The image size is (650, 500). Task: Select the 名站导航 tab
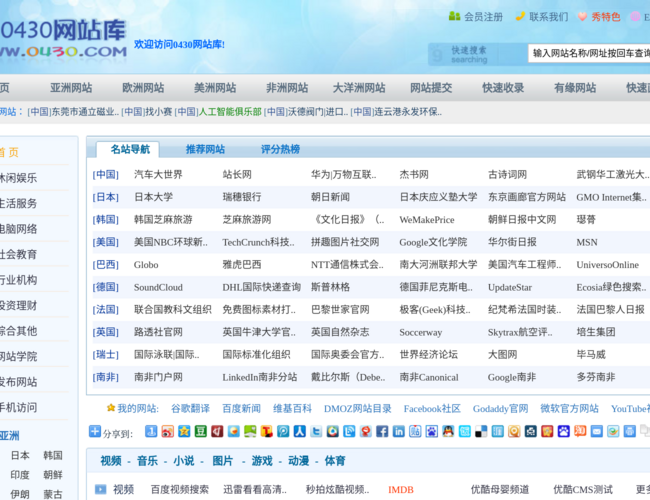point(130,149)
